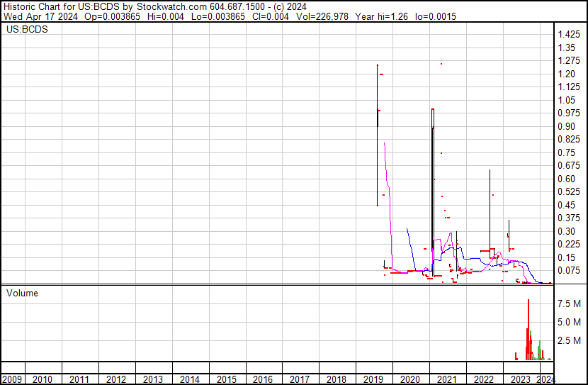The image size is (588, 385).
Task: Click the 2019 year label on timeline
Action: pos(373,379)
